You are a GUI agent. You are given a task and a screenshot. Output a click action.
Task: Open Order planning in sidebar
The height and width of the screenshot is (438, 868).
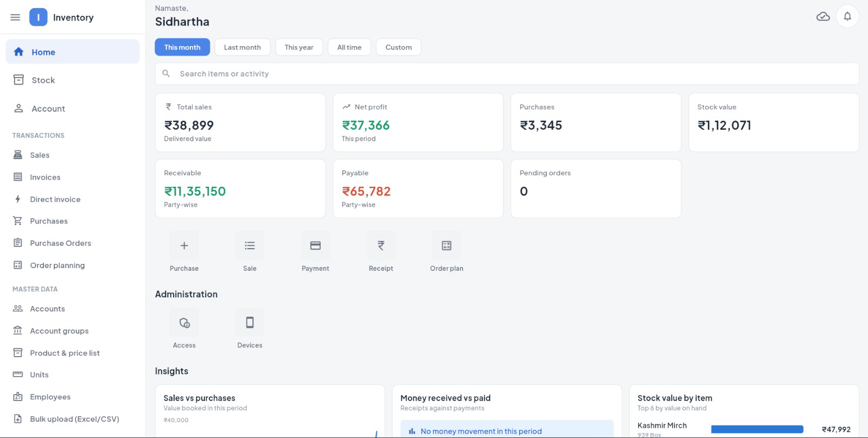tap(73, 265)
